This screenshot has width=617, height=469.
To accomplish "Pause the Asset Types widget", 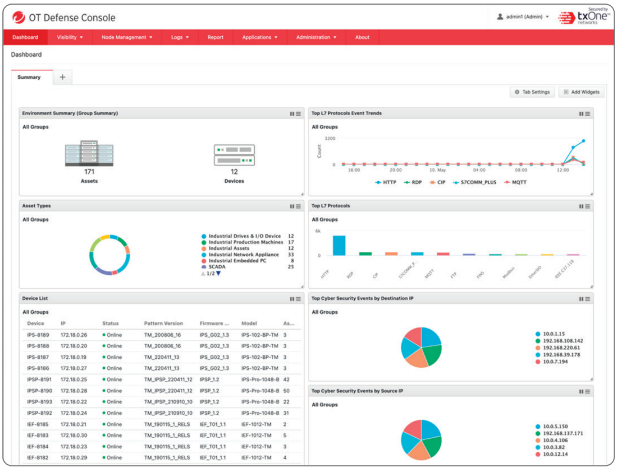I will 292,206.
